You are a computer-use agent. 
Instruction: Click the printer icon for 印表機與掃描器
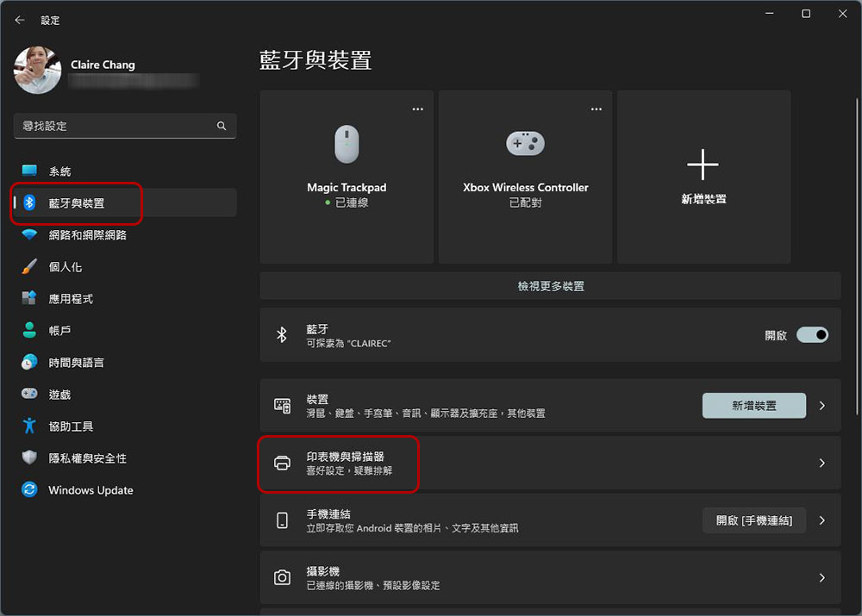tap(282, 464)
